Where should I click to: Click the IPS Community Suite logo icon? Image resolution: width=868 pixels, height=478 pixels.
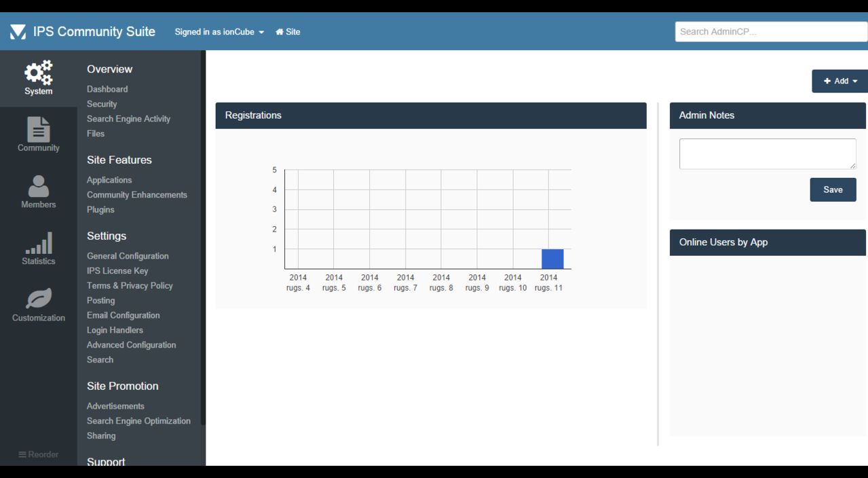point(18,32)
